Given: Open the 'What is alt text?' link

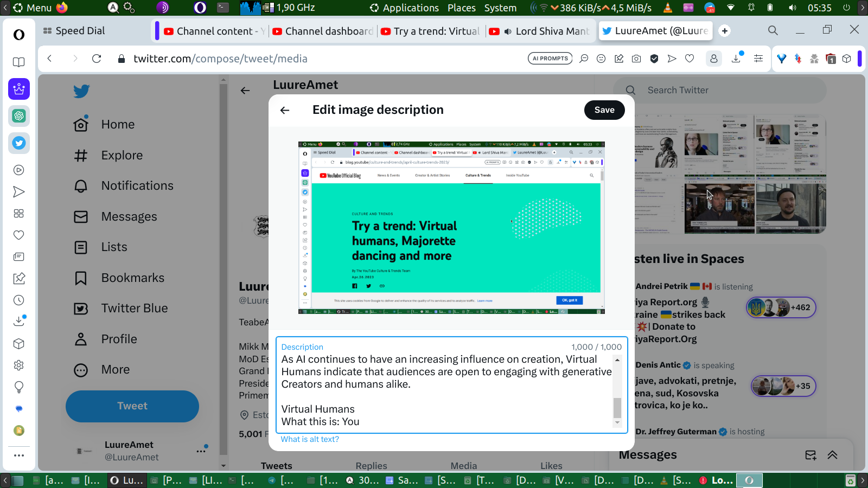Looking at the screenshot, I should pos(310,439).
